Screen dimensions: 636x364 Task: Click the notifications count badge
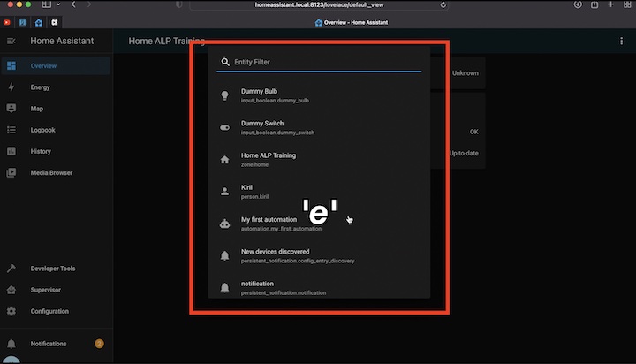click(x=99, y=344)
